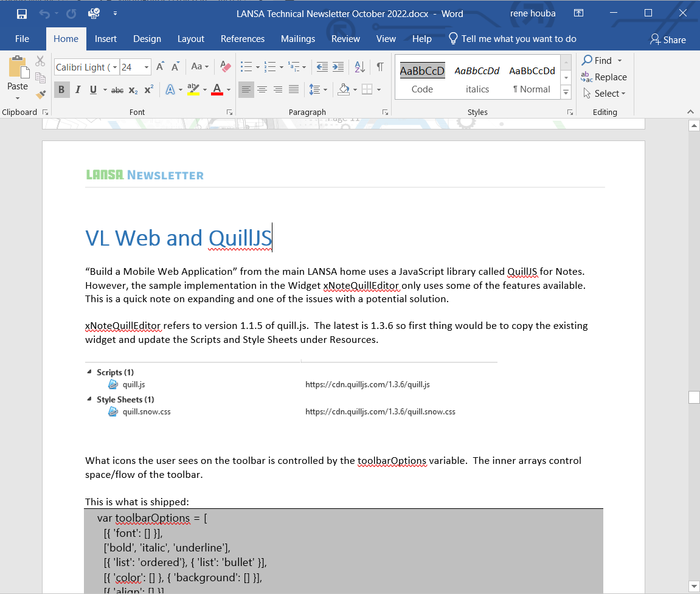The image size is (700, 594).
Task: Click the vertical scrollbar down arrow
Action: [x=694, y=586]
